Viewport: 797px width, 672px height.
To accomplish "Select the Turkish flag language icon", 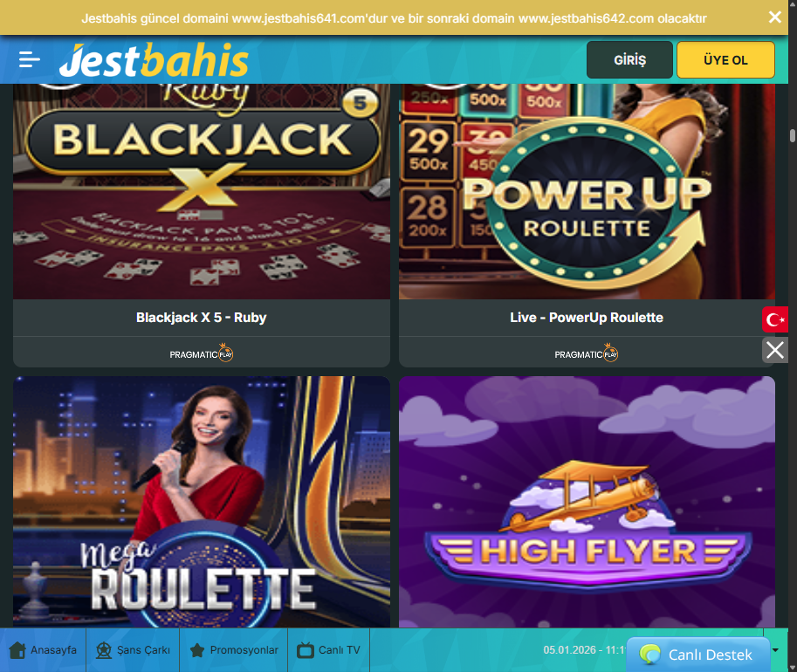I will (x=774, y=319).
